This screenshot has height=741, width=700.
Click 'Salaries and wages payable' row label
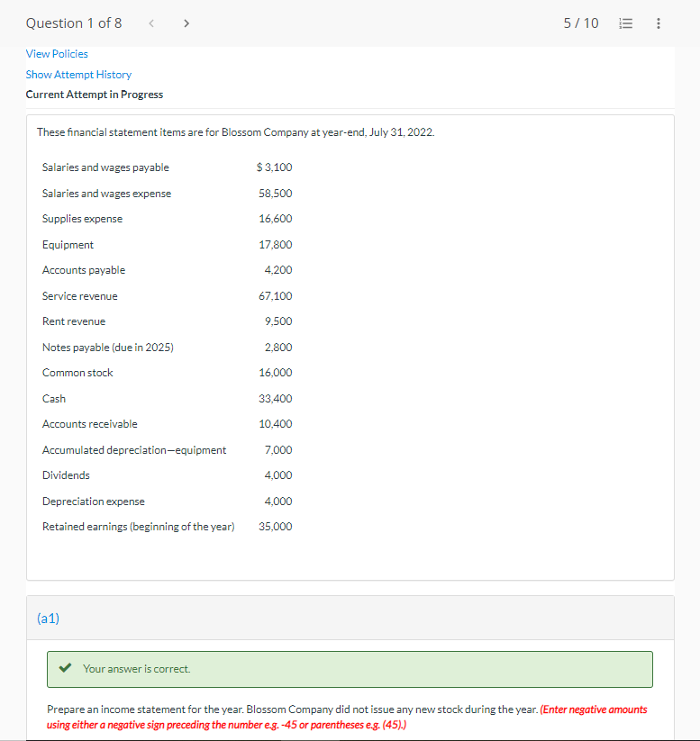pos(105,167)
